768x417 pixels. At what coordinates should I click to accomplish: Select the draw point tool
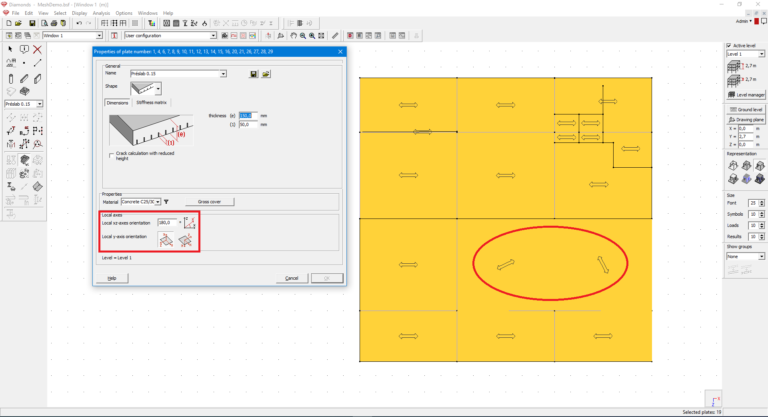coord(24,63)
